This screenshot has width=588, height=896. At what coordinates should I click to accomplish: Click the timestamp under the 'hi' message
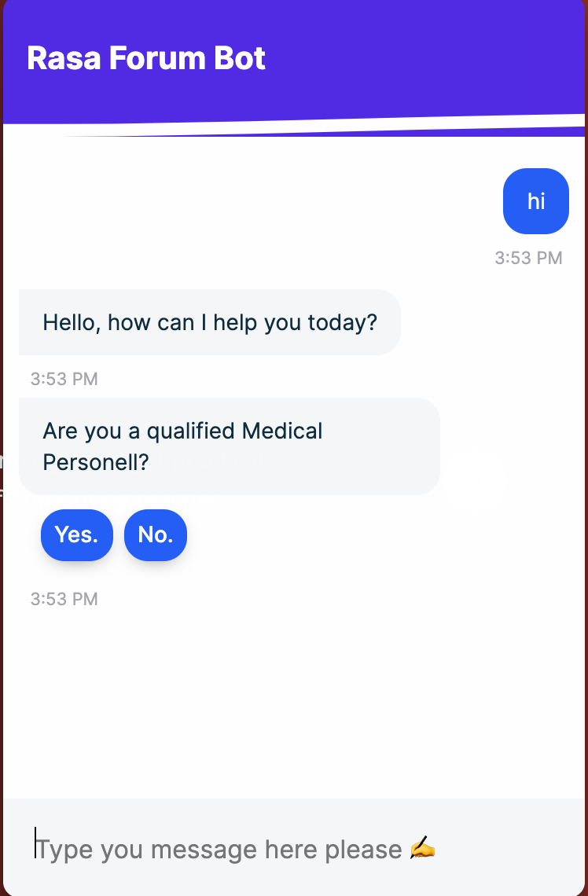(x=528, y=258)
